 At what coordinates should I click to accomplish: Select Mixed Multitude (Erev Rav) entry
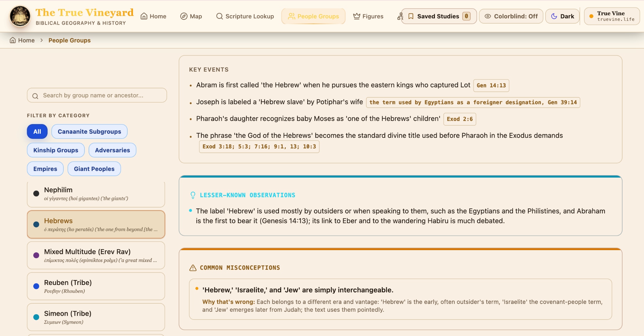(96, 255)
